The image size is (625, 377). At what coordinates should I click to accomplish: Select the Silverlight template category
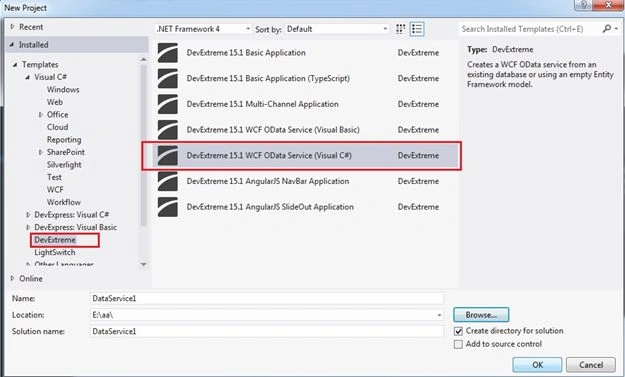pos(64,165)
